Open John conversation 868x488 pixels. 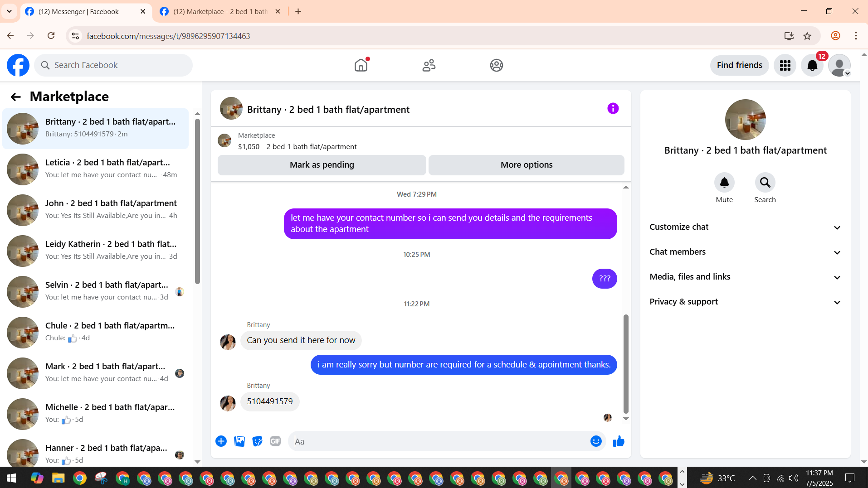(x=95, y=210)
